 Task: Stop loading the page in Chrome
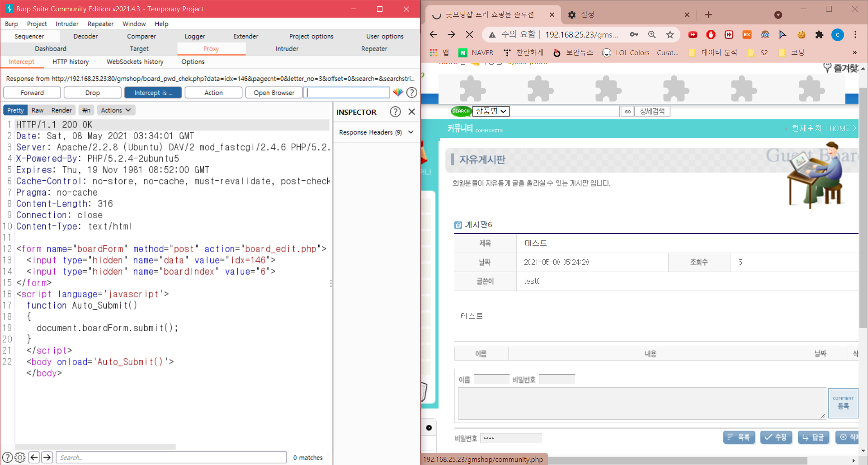(x=469, y=34)
